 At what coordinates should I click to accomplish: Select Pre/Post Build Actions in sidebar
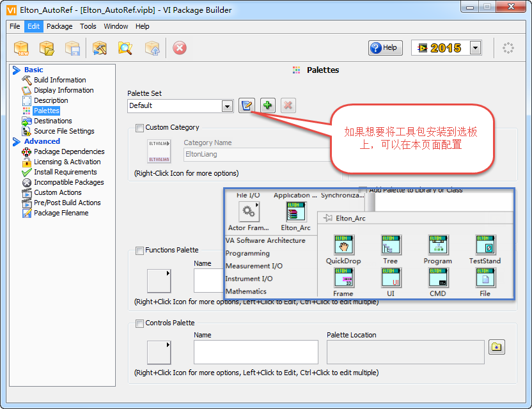click(67, 203)
